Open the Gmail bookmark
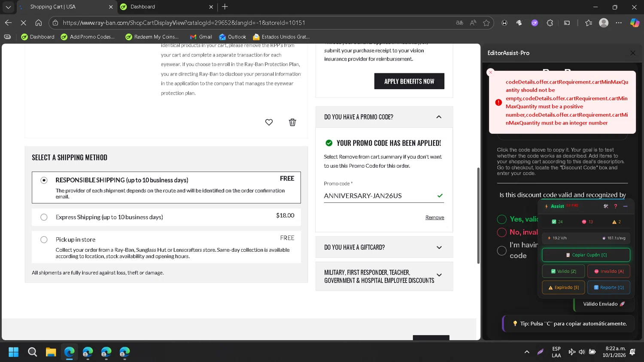Viewport: 644px width, 362px height. (201, 37)
